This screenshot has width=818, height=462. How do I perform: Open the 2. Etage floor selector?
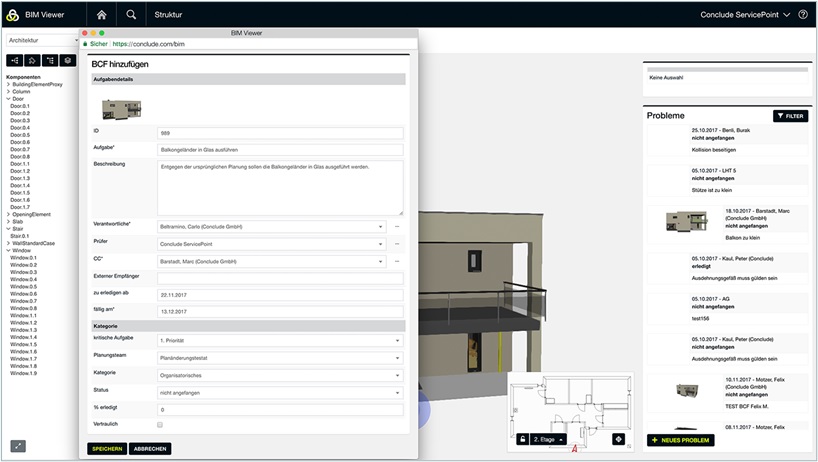(x=549, y=438)
